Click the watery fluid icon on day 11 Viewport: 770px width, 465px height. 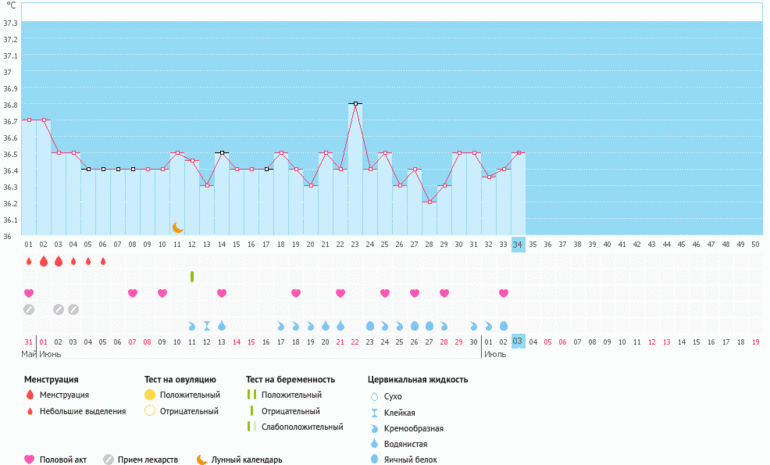[x=192, y=326]
